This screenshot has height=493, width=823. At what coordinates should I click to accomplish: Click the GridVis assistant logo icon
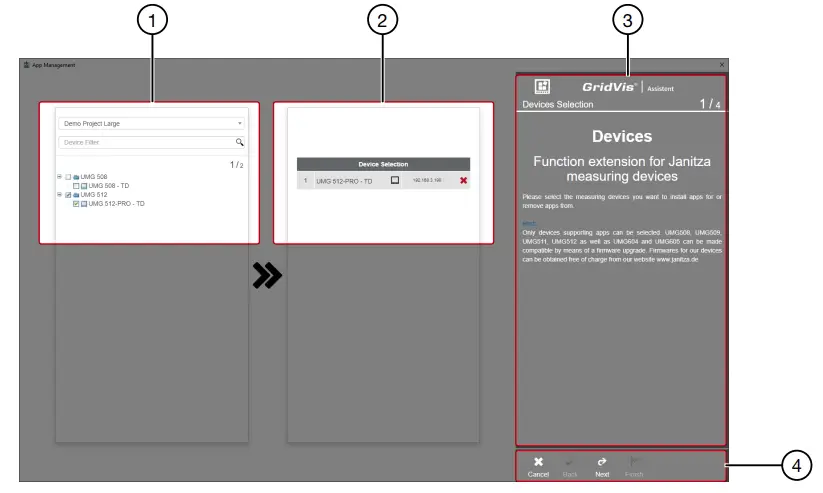[542, 86]
